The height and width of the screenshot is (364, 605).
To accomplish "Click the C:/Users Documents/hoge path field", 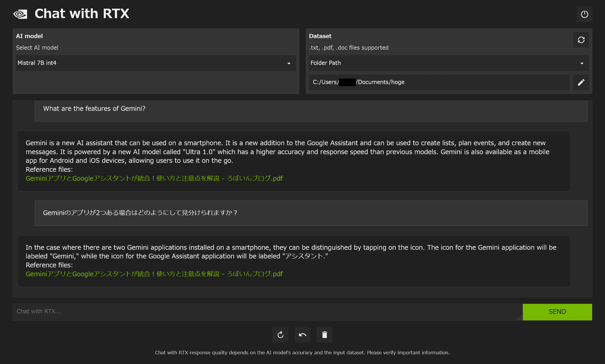I will click(x=439, y=82).
